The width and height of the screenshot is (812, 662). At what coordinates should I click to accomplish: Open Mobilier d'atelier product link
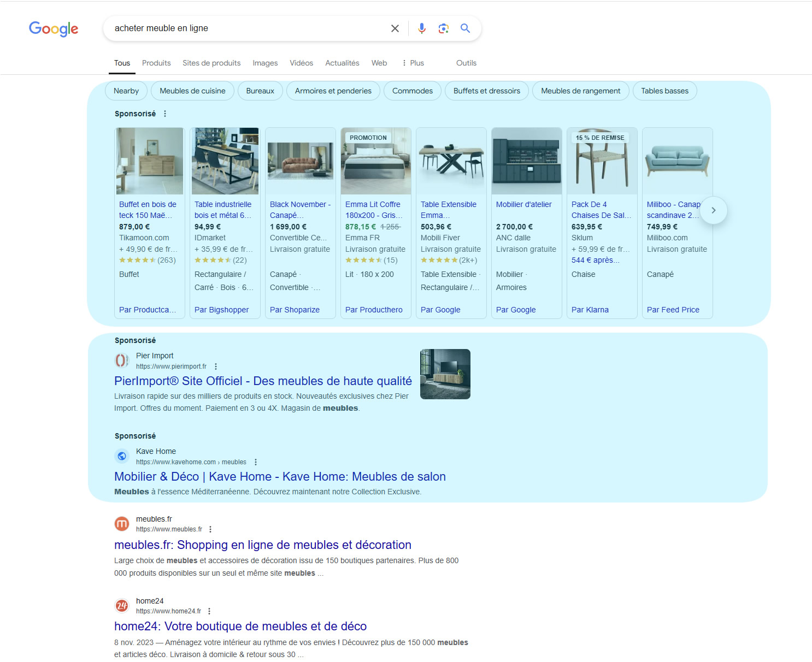pos(524,204)
